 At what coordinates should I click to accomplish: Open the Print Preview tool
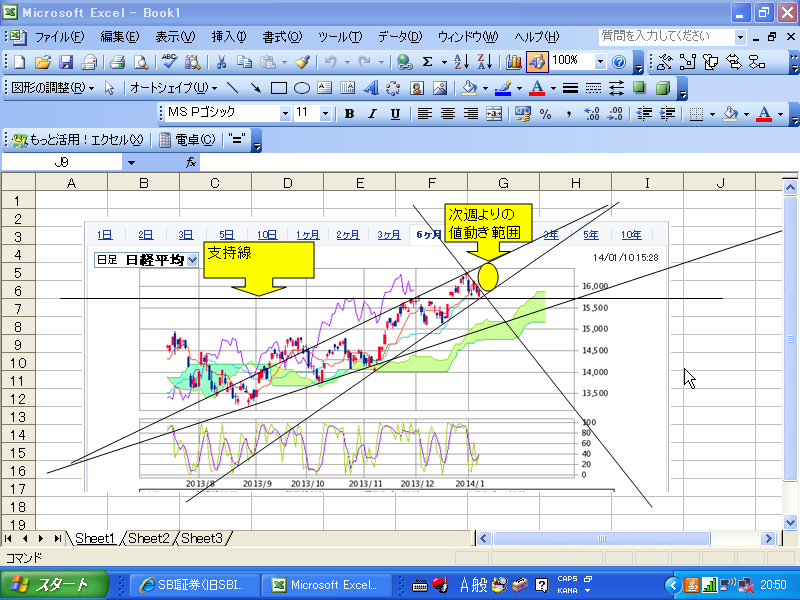click(x=140, y=62)
